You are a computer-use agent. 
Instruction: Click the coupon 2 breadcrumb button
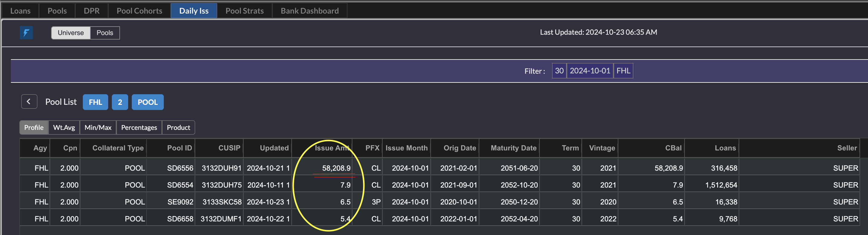click(120, 102)
